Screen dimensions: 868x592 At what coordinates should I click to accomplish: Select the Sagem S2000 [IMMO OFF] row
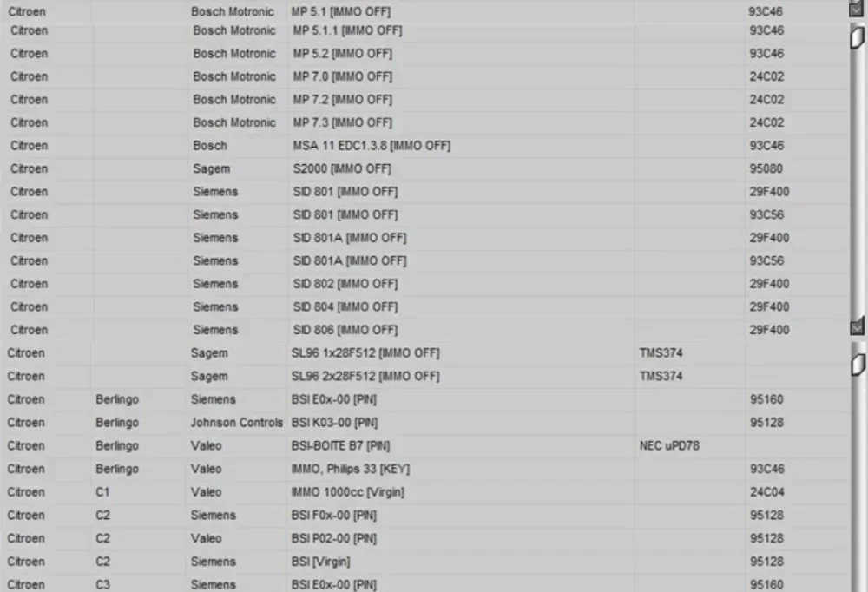pos(425,169)
